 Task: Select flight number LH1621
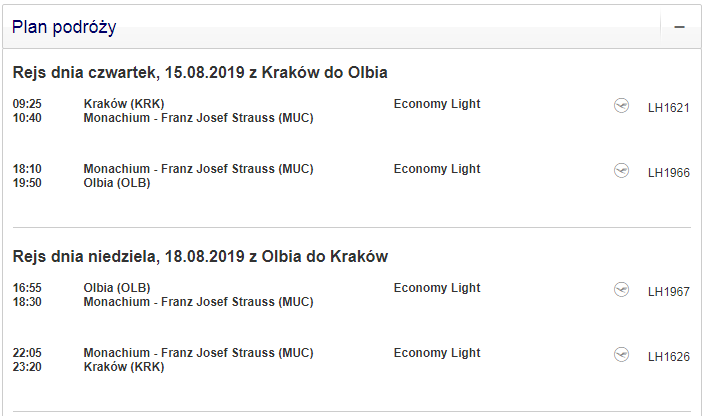pyautogui.click(x=669, y=108)
